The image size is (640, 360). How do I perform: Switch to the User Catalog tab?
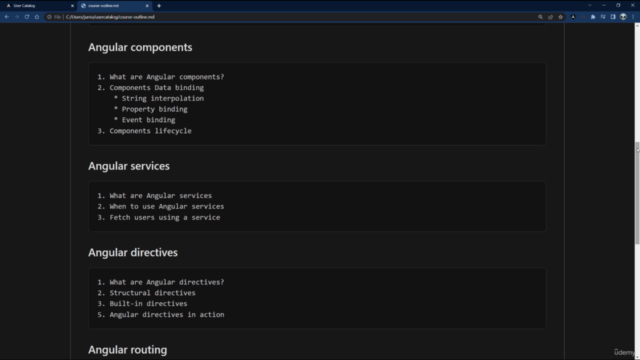point(39,6)
